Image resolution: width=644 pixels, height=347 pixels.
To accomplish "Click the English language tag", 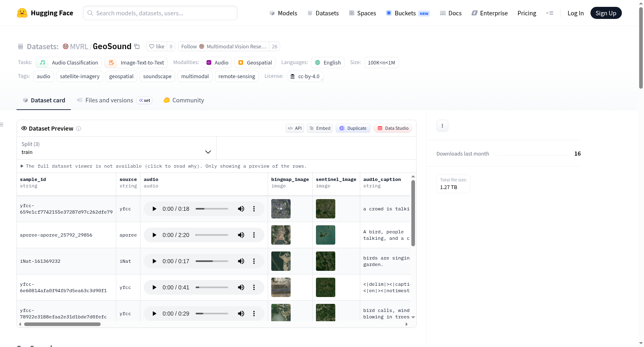I will (x=328, y=62).
